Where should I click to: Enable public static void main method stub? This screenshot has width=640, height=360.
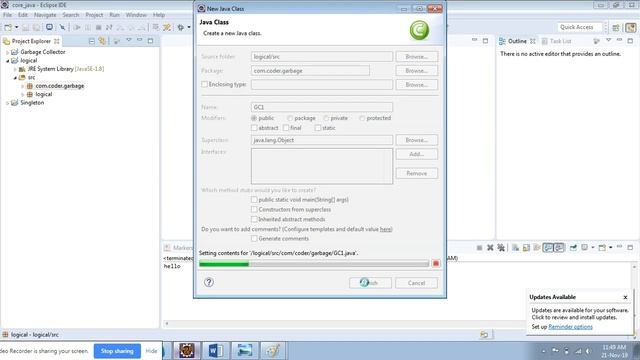coord(254,200)
